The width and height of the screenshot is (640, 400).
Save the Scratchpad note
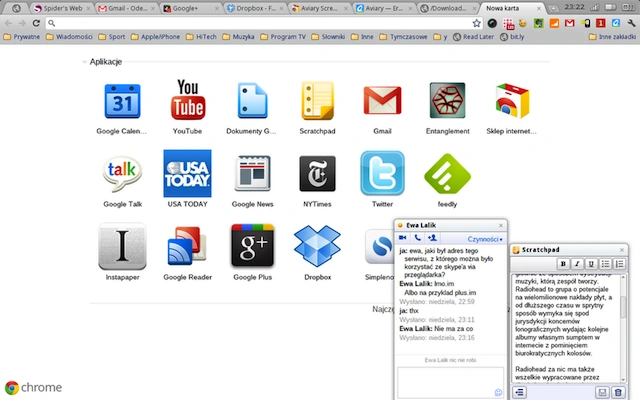602,393
